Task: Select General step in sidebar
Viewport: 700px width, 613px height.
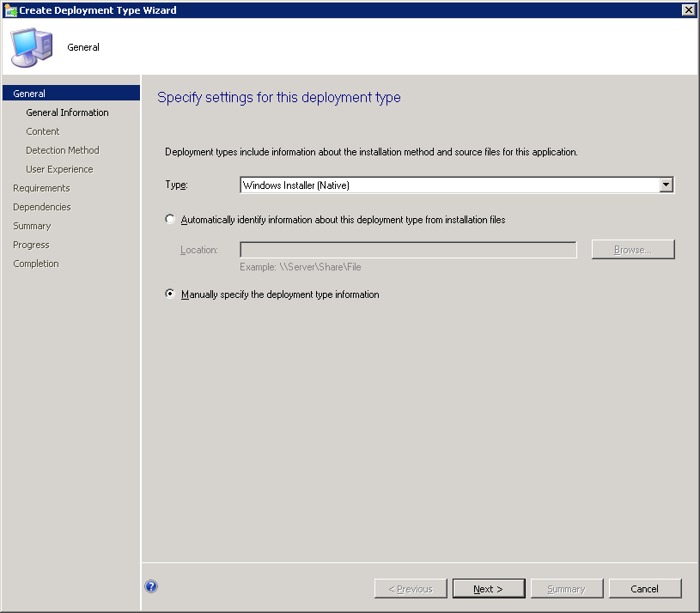Action: click(x=30, y=94)
